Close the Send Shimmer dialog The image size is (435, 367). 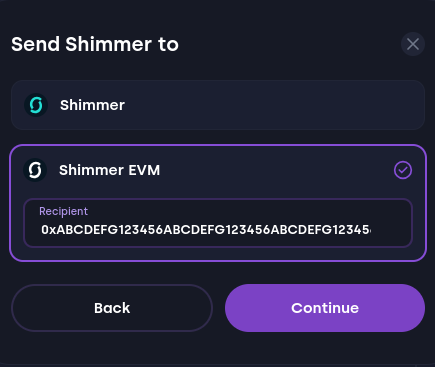[413, 44]
